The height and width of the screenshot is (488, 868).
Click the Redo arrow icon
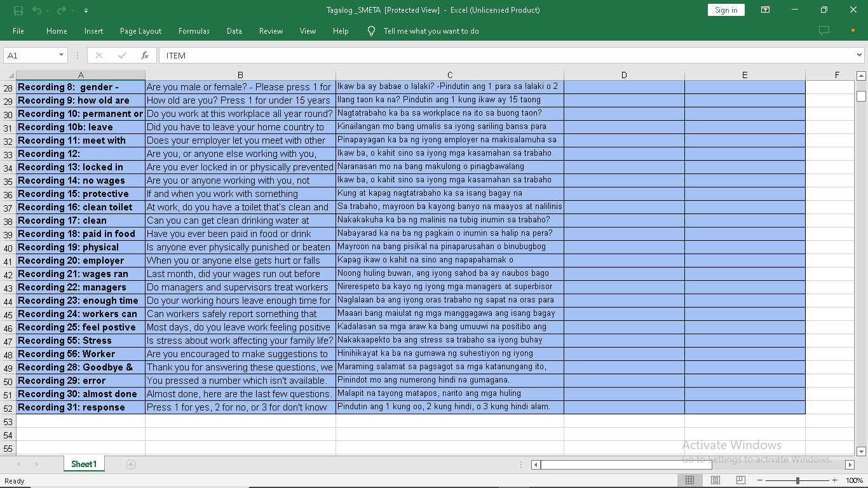(61, 10)
